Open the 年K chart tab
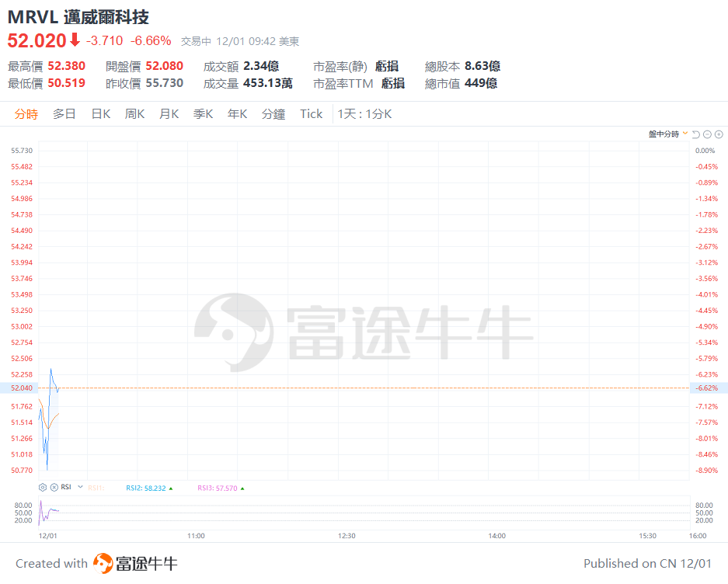This screenshot has width=728, height=584. (237, 114)
